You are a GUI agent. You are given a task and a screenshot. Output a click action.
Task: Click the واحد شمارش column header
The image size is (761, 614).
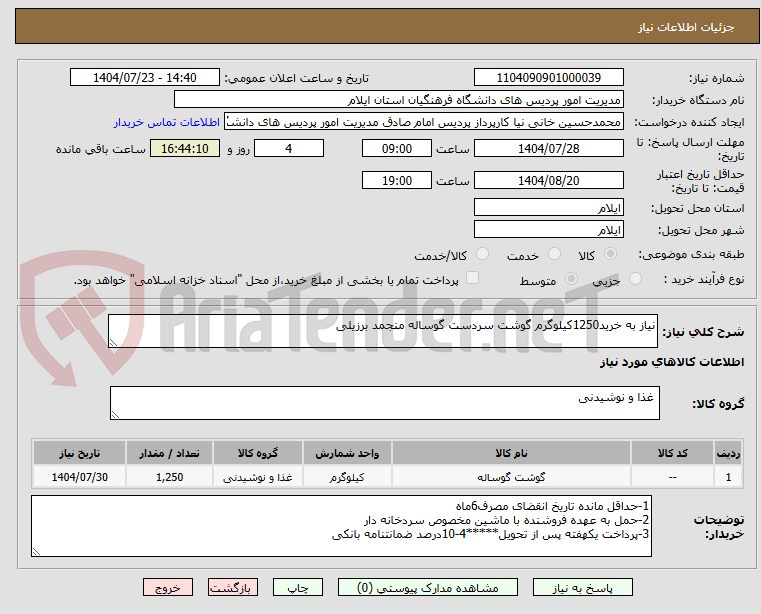[x=347, y=453]
